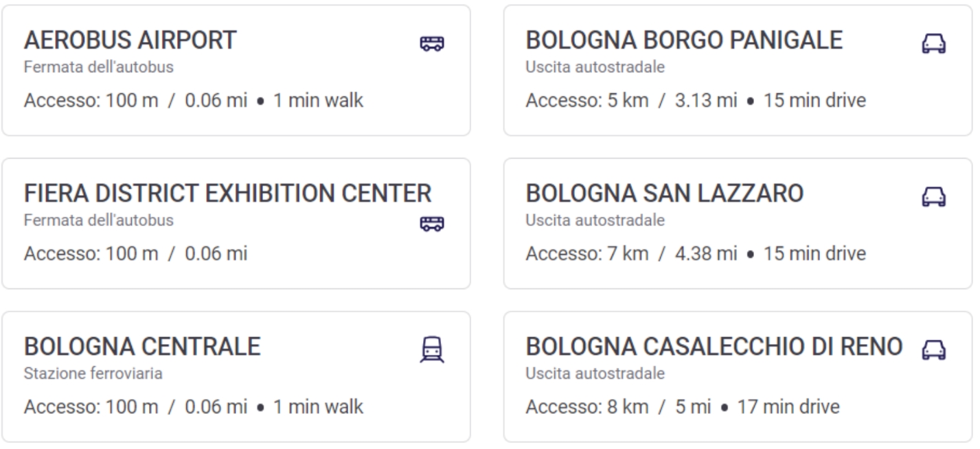Image resolution: width=980 pixels, height=449 pixels.
Task: Click FIERA DISTRICT EXHIBITION CENTER title
Action: click(228, 194)
